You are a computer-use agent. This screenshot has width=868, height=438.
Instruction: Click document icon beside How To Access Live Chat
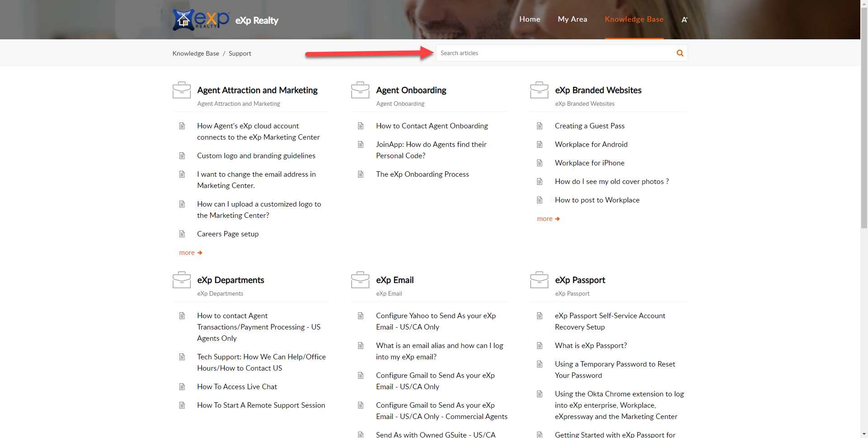tap(182, 386)
